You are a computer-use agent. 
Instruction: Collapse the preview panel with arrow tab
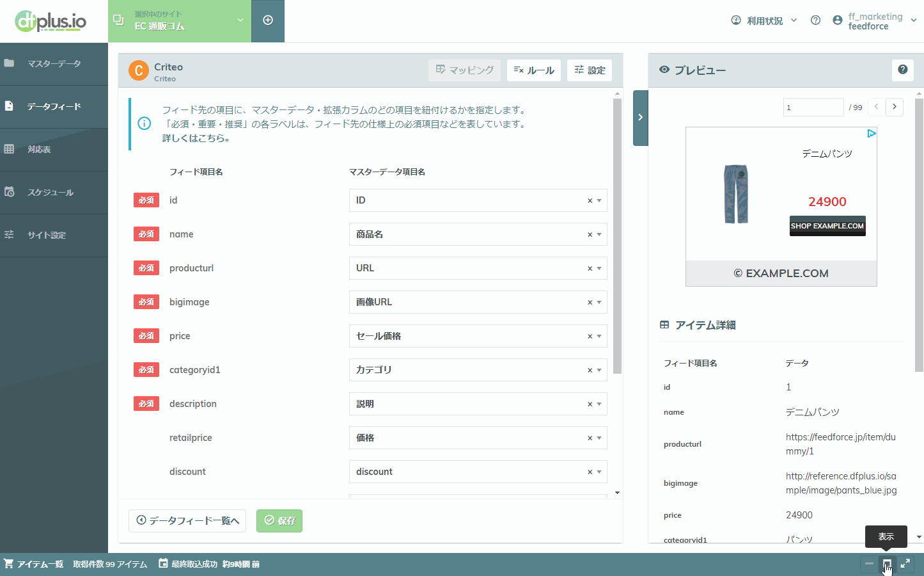pyautogui.click(x=640, y=118)
